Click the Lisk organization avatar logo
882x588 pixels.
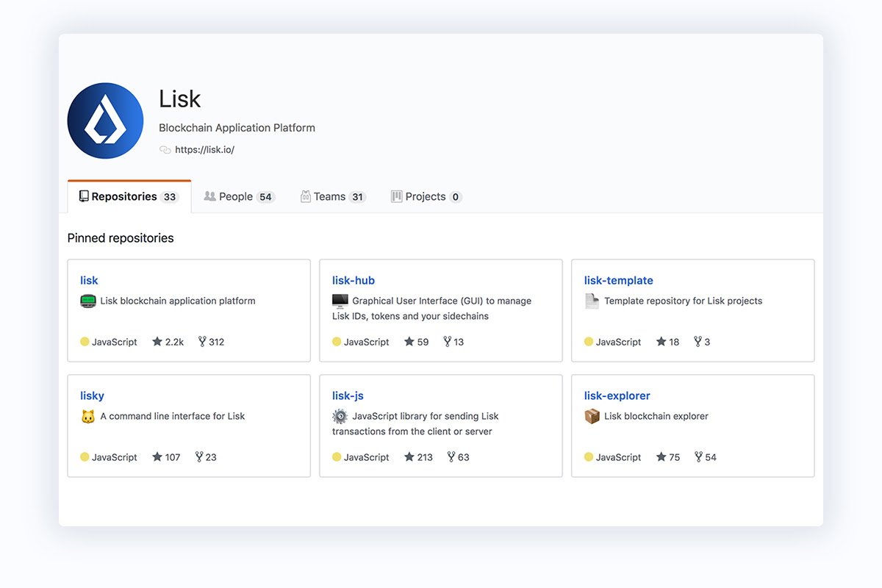click(x=105, y=121)
